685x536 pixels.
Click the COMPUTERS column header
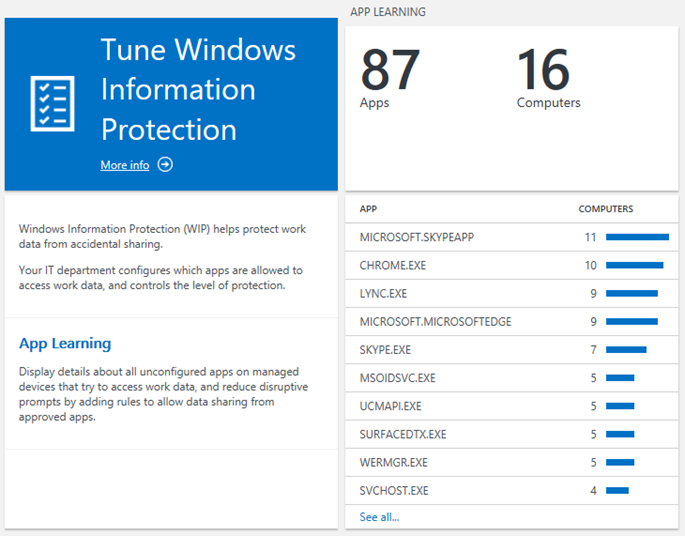605,209
